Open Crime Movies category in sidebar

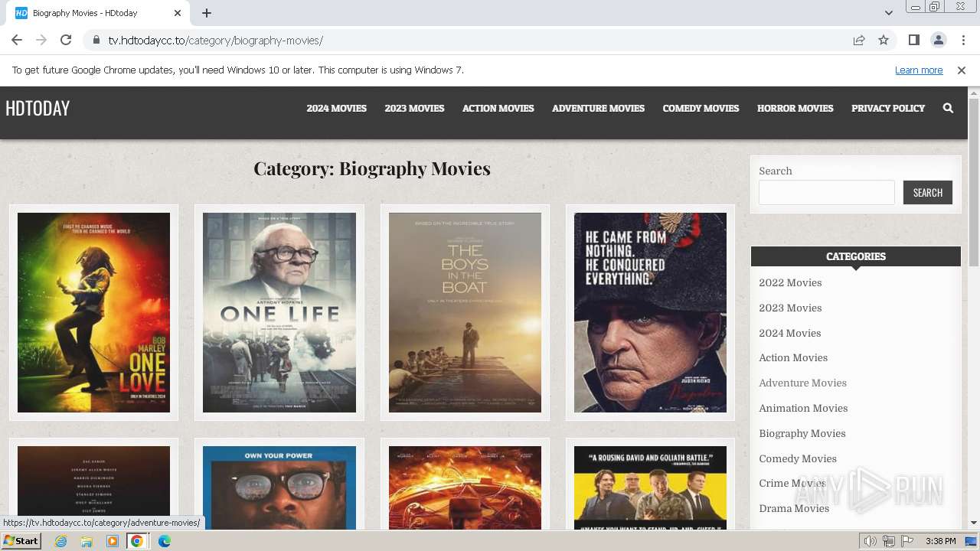point(792,483)
